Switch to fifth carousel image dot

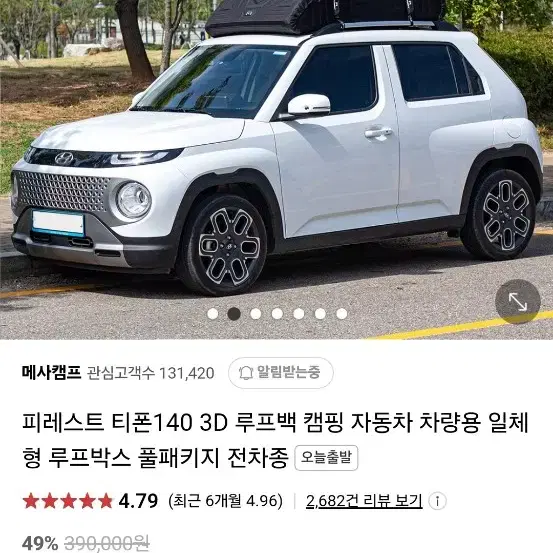pos(299,314)
